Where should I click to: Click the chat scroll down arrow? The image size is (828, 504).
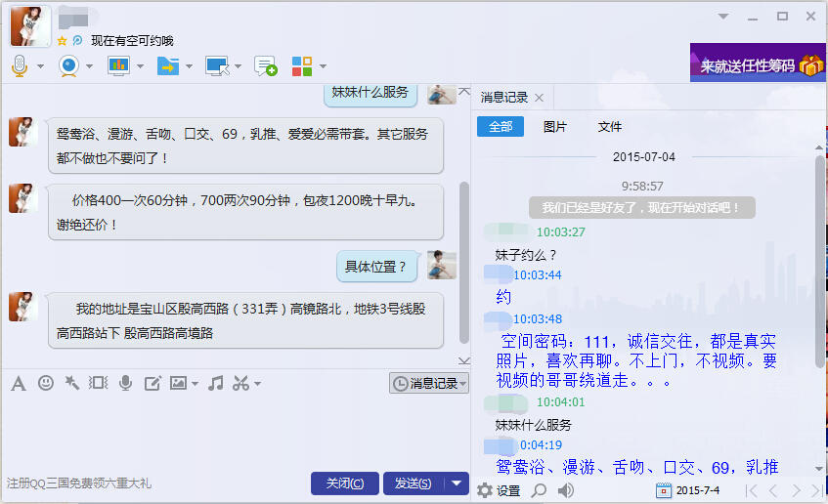(x=464, y=361)
